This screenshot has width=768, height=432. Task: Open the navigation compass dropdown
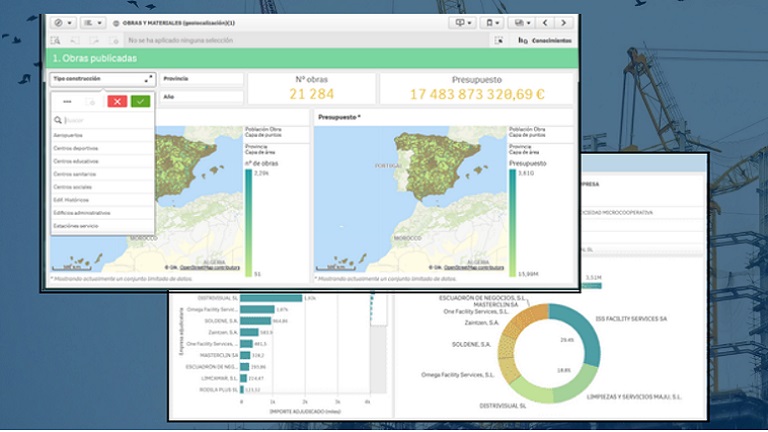[x=62, y=22]
